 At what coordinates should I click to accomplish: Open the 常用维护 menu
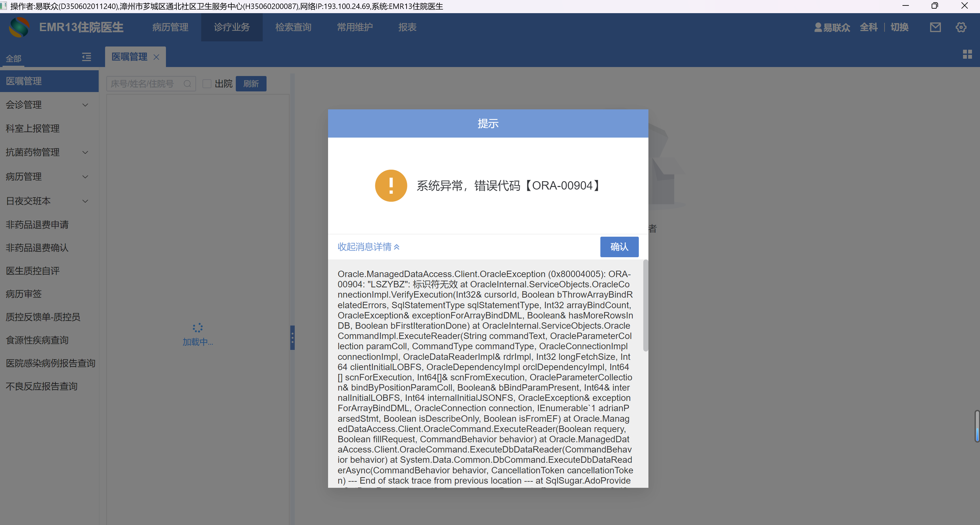point(355,27)
